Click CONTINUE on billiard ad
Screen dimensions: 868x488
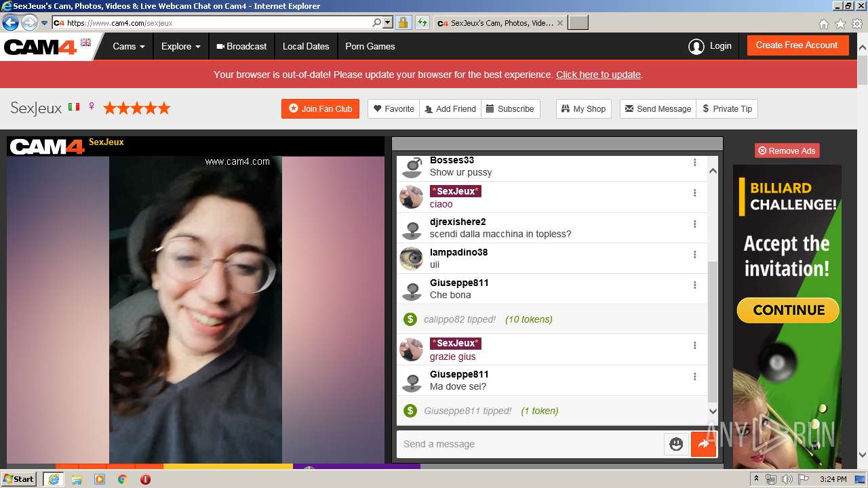(x=788, y=310)
